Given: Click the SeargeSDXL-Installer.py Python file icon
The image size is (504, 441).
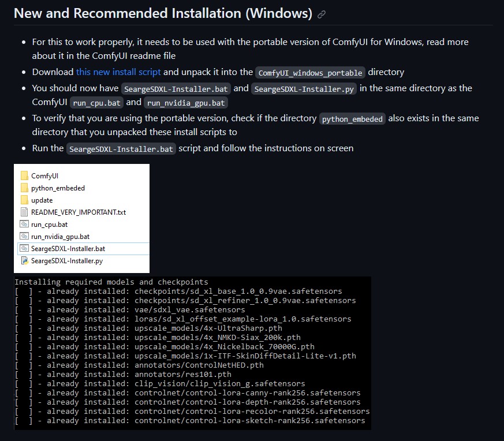Looking at the screenshot, I should [x=24, y=260].
